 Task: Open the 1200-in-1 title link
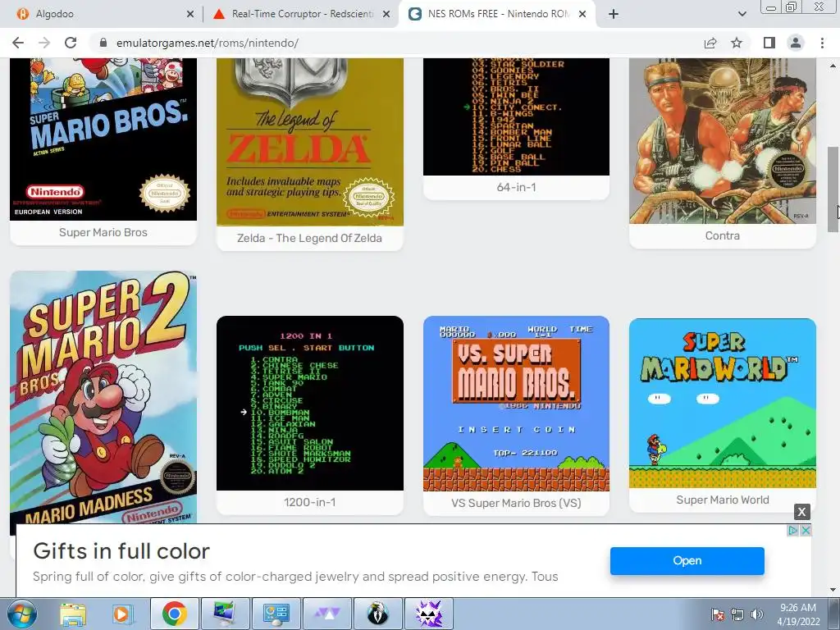(x=309, y=503)
